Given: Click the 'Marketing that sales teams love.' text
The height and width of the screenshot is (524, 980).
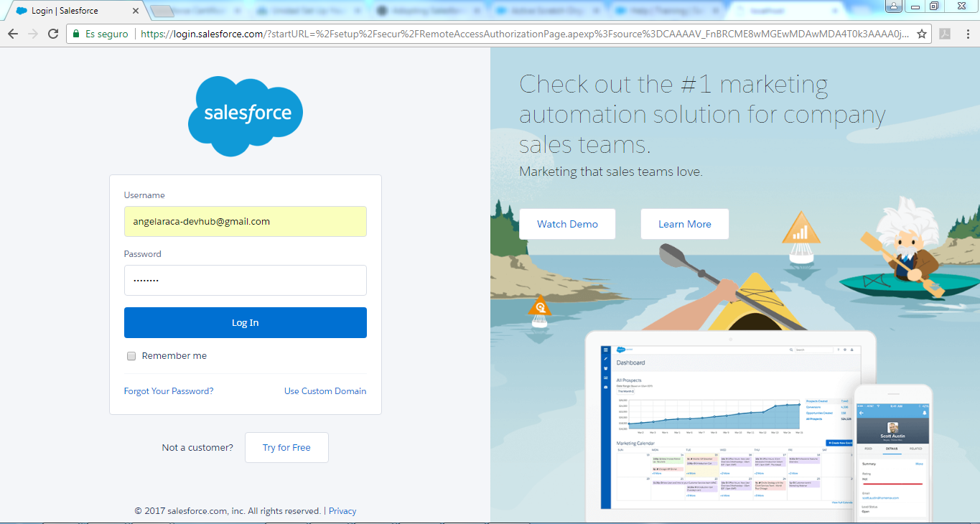Looking at the screenshot, I should pyautogui.click(x=611, y=172).
